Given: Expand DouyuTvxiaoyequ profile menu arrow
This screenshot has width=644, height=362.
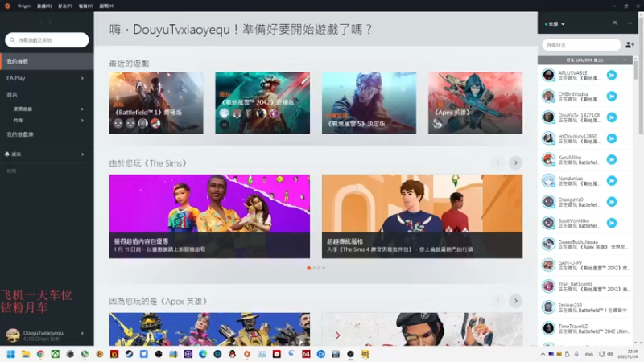Looking at the screenshot, I should (82, 333).
